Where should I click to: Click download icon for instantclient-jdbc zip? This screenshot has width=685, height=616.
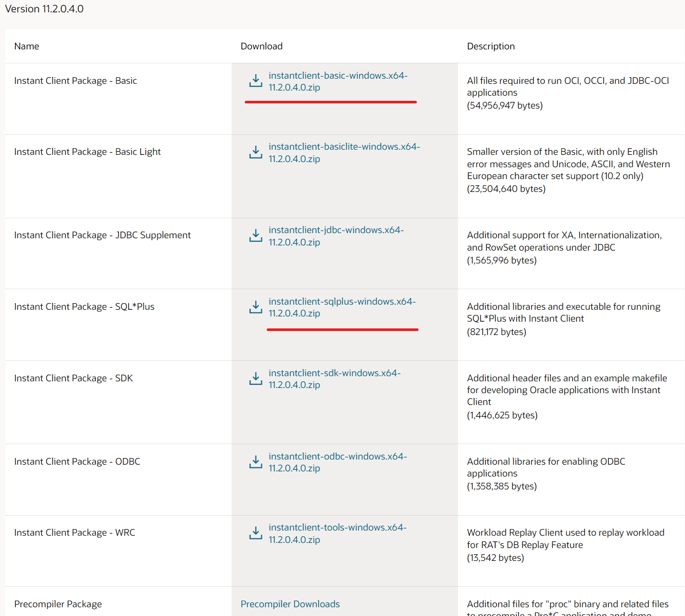click(256, 236)
